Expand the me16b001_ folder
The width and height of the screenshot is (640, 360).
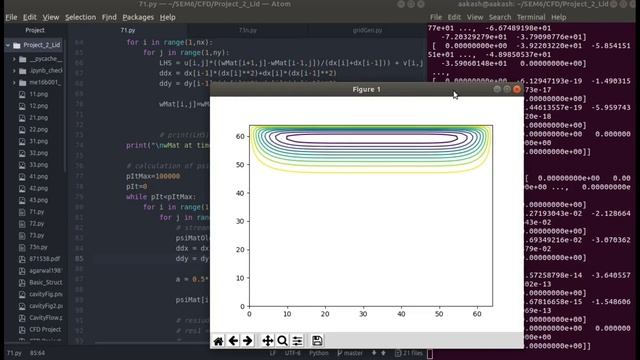coord(14,82)
